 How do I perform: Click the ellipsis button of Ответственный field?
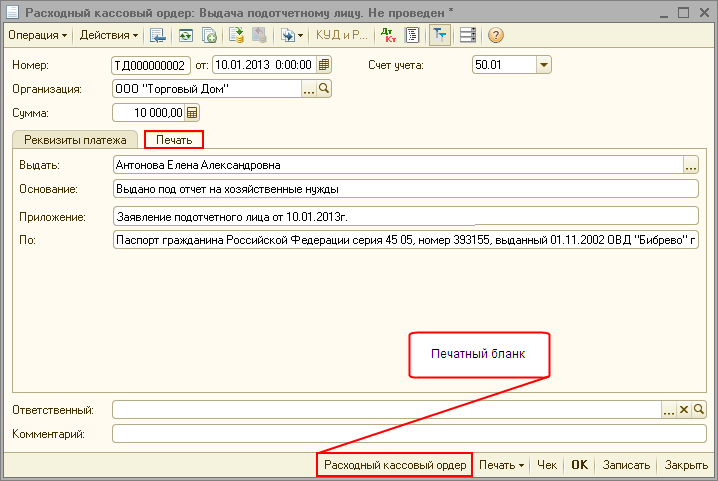669,410
